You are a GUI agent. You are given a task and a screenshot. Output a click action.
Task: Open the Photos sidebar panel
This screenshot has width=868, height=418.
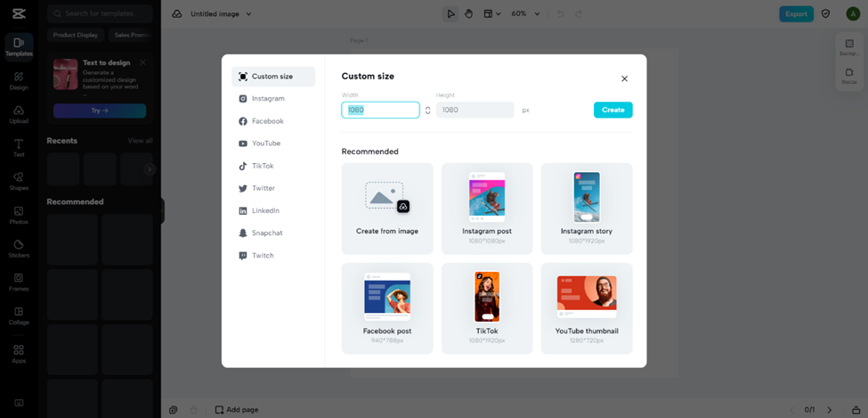pos(19,215)
